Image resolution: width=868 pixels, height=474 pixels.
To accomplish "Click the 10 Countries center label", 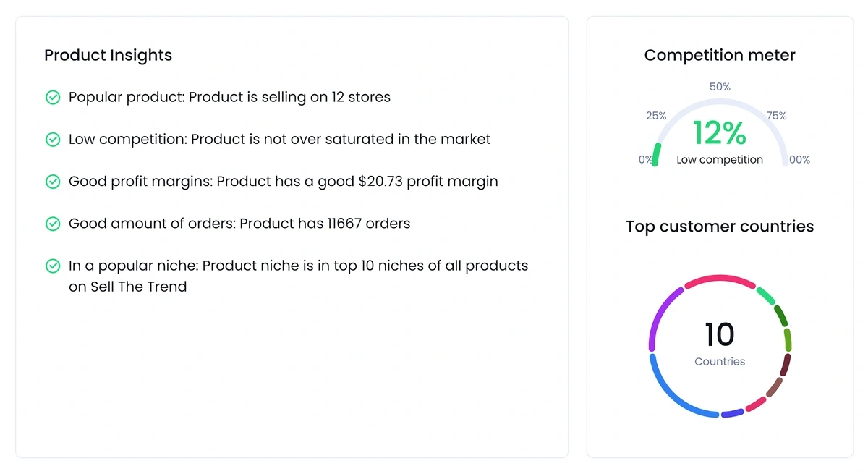I will [720, 344].
